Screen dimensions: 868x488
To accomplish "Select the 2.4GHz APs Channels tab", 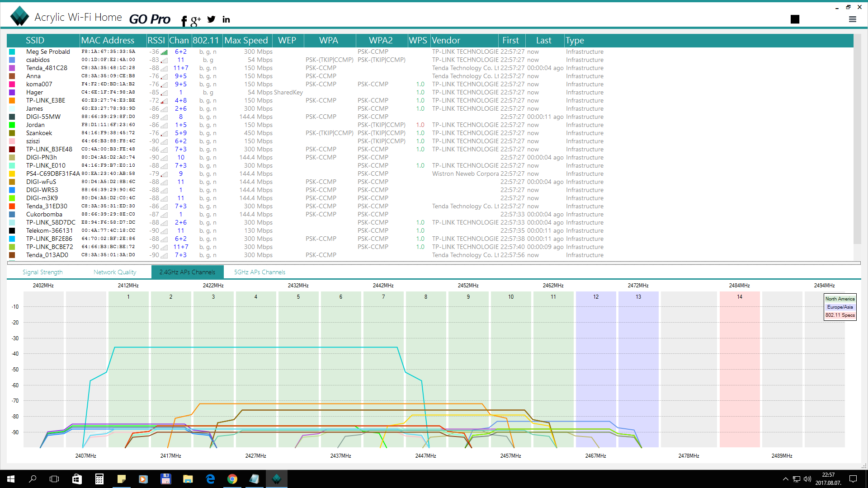I will tap(187, 272).
